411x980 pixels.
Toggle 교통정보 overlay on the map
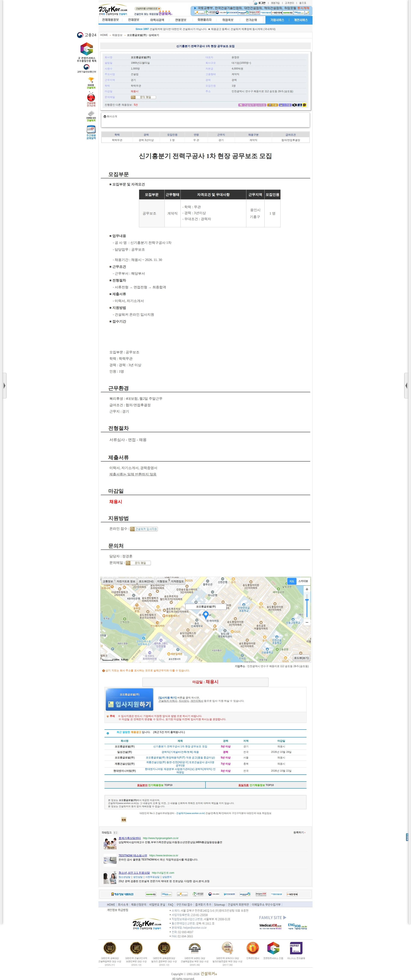pyautogui.click(x=108, y=581)
